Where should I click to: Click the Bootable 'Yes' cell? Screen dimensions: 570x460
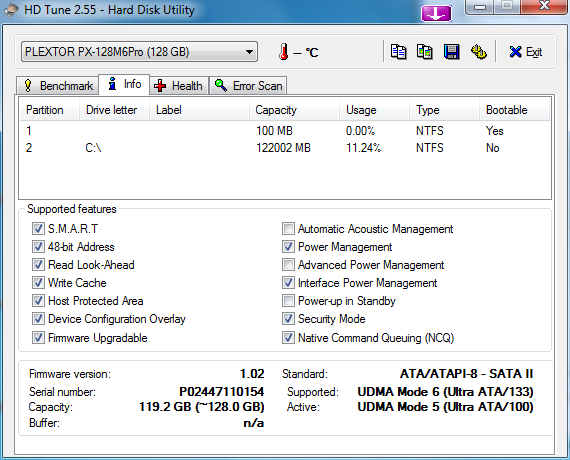click(x=495, y=131)
